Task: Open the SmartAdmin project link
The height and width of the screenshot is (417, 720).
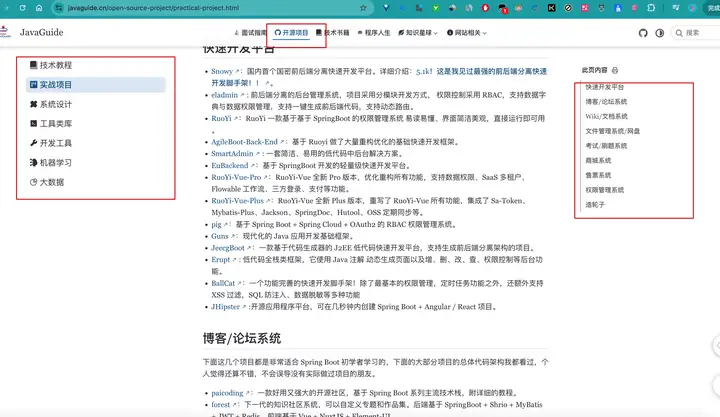Action: click(235, 153)
